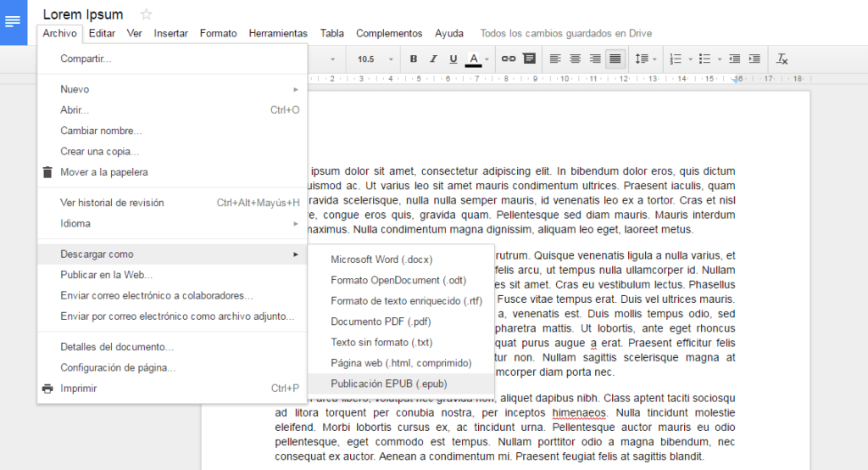This screenshot has width=868, height=470.
Task: Open the Tabla menu
Action: [x=331, y=33]
